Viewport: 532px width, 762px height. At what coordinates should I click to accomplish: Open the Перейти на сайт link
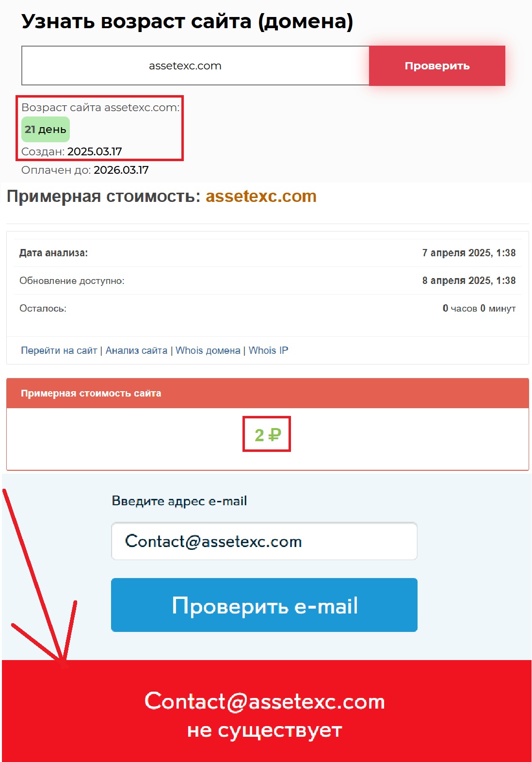[x=59, y=350]
